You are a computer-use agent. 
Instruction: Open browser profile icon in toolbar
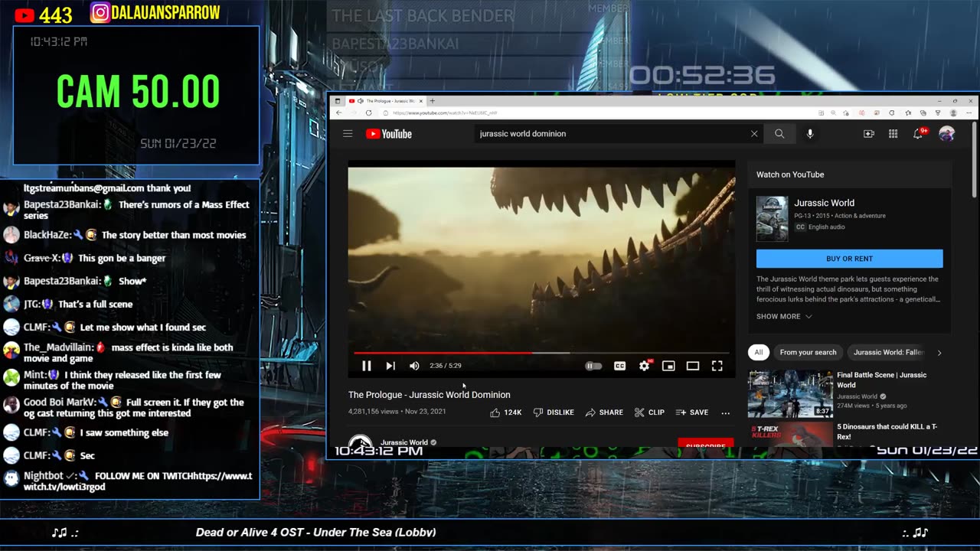[x=953, y=112]
